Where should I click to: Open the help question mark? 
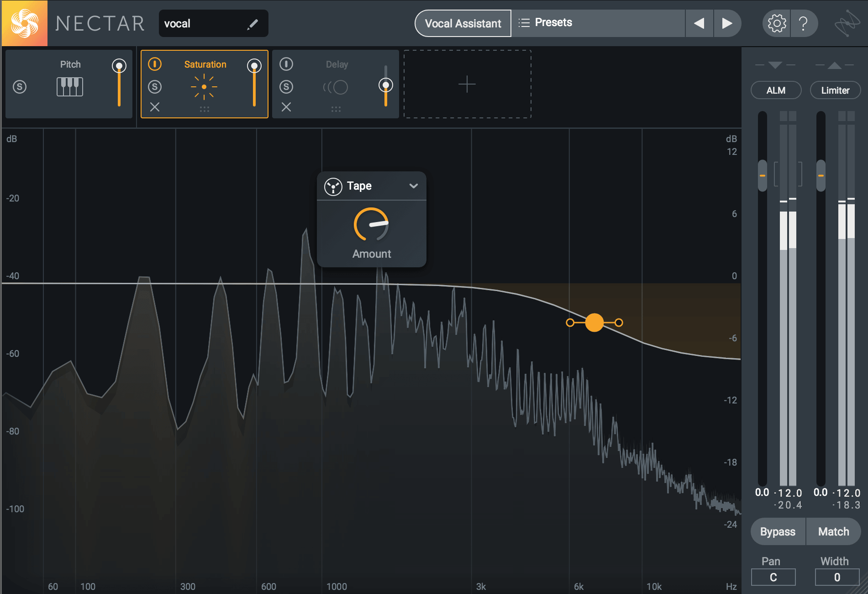point(803,23)
